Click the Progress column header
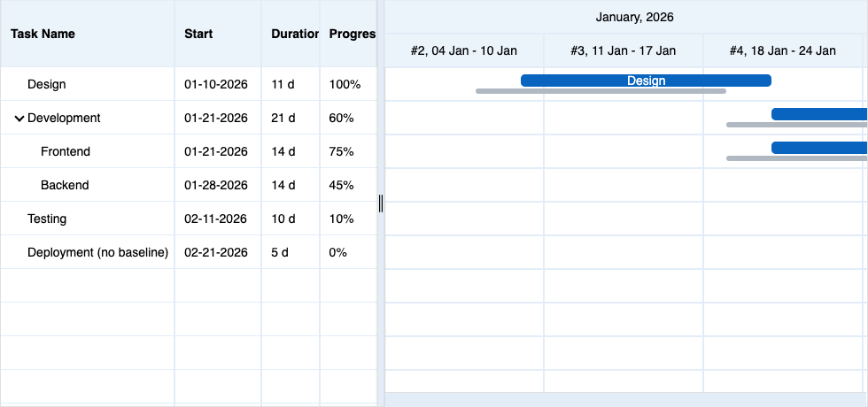868x407 pixels. tap(352, 34)
